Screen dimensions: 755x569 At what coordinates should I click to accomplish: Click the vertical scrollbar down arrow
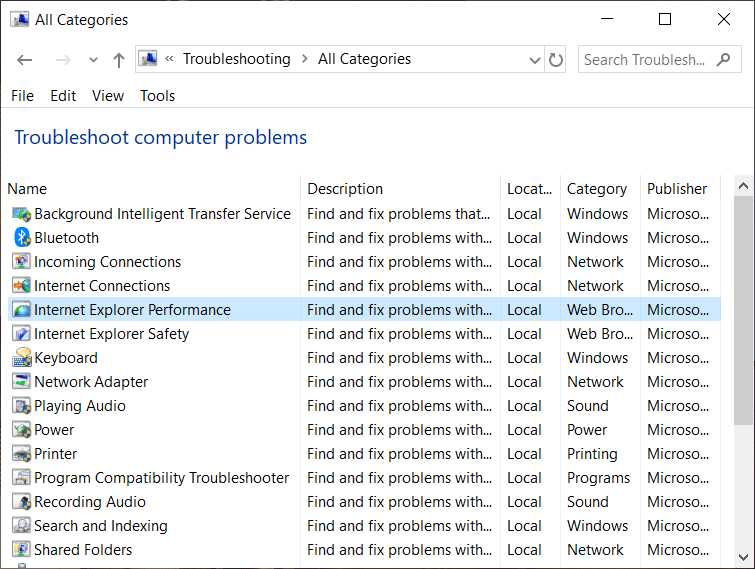click(743, 556)
